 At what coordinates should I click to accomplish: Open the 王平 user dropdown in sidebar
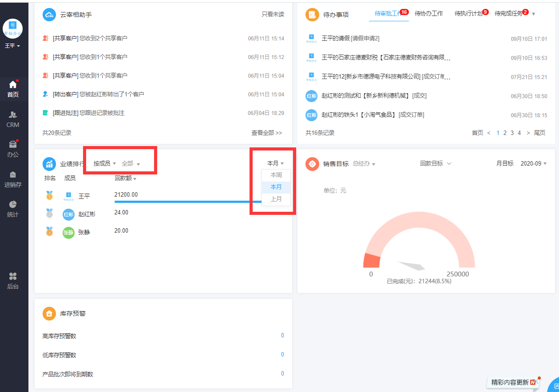click(x=12, y=46)
